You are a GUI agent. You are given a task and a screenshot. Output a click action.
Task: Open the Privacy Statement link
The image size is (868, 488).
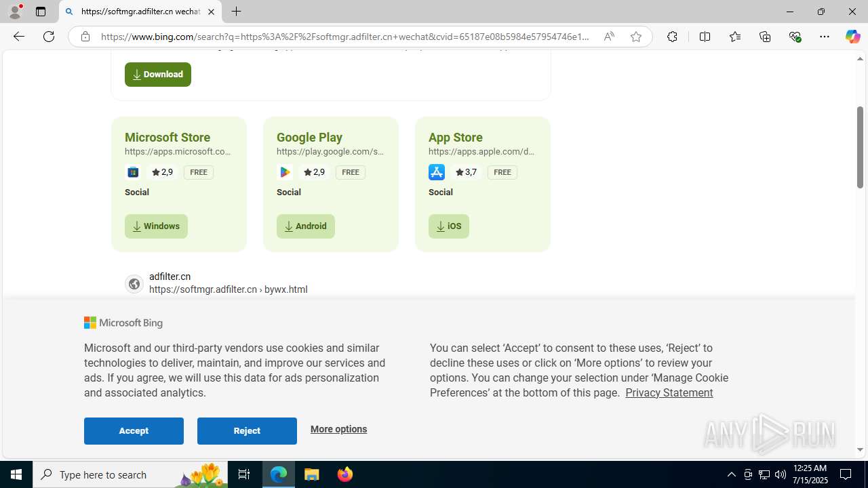(669, 392)
